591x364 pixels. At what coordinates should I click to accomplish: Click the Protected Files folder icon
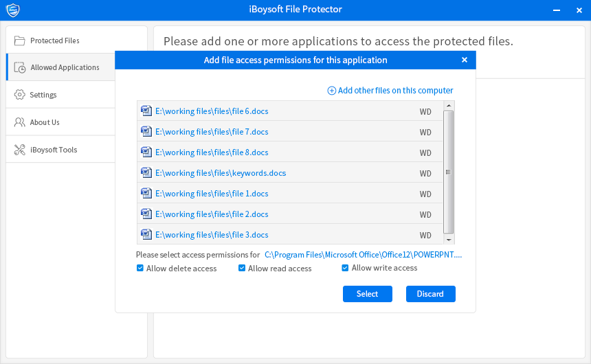tap(19, 41)
